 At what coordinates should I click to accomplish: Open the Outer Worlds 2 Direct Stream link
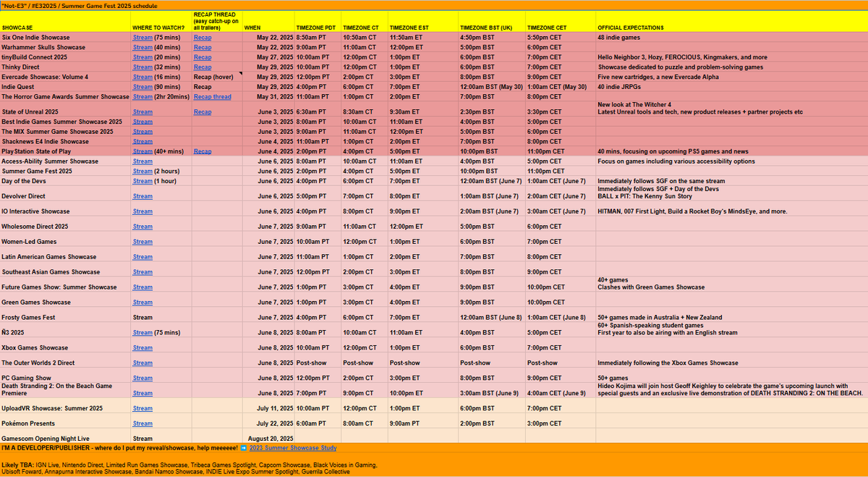point(142,363)
